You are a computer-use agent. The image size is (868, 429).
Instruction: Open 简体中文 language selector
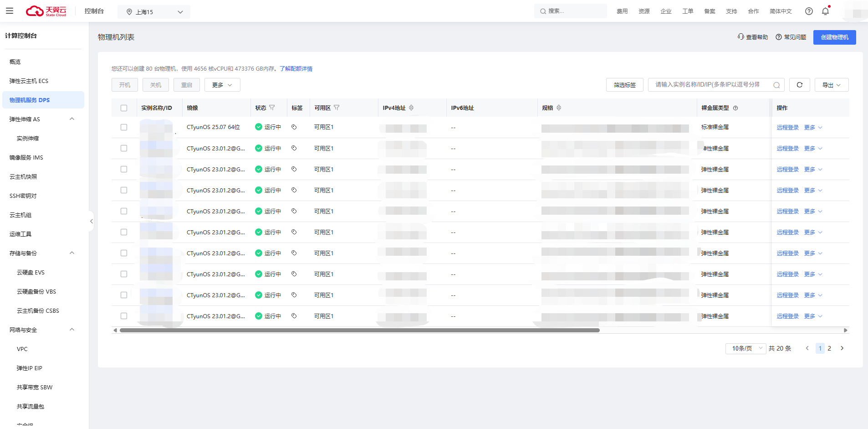coord(781,11)
